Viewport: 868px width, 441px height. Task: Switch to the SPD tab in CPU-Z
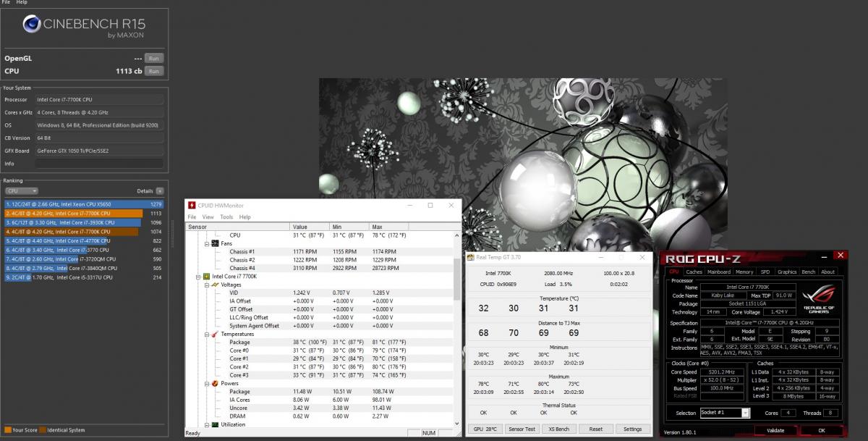click(x=765, y=272)
